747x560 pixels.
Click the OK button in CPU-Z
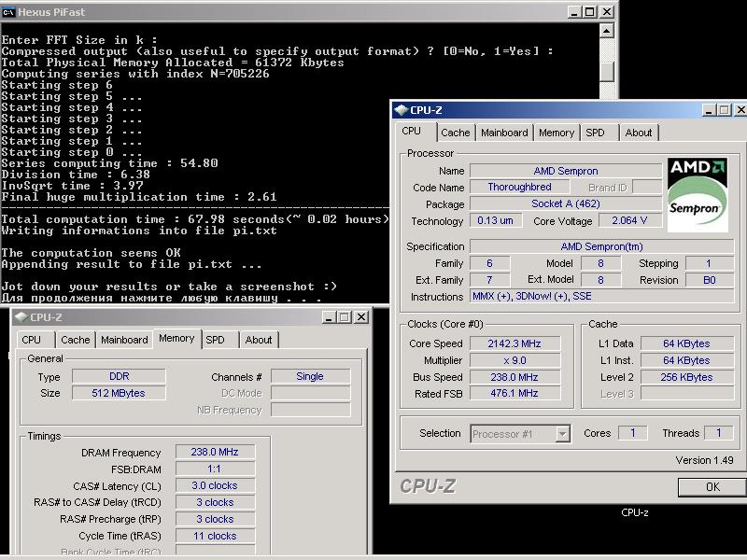point(712,486)
